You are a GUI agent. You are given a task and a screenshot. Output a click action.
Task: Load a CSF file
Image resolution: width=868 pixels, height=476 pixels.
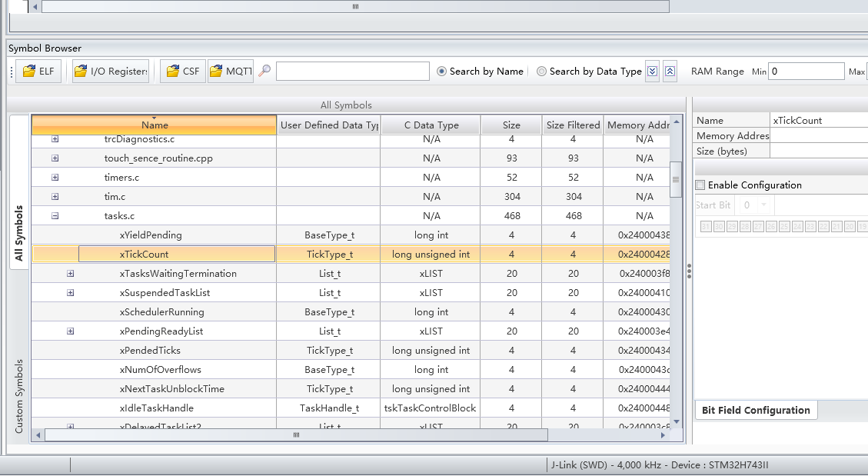click(x=183, y=72)
